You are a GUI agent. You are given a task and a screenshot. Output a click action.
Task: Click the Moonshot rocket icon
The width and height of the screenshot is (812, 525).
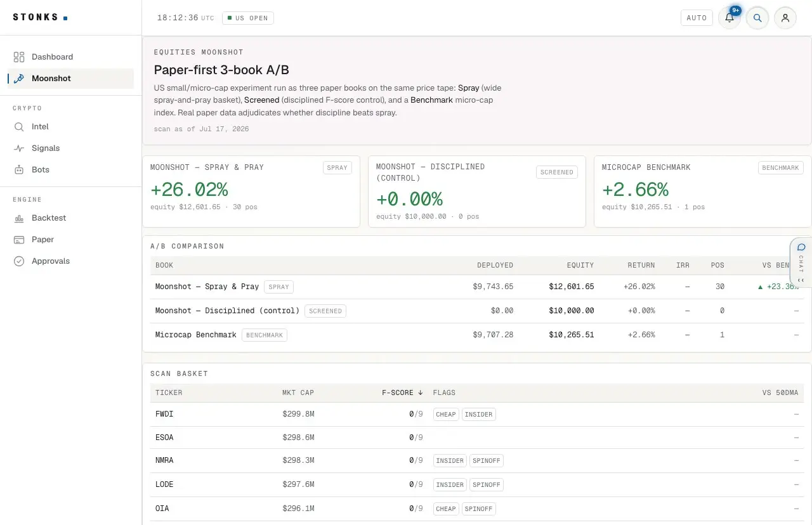[x=19, y=79]
